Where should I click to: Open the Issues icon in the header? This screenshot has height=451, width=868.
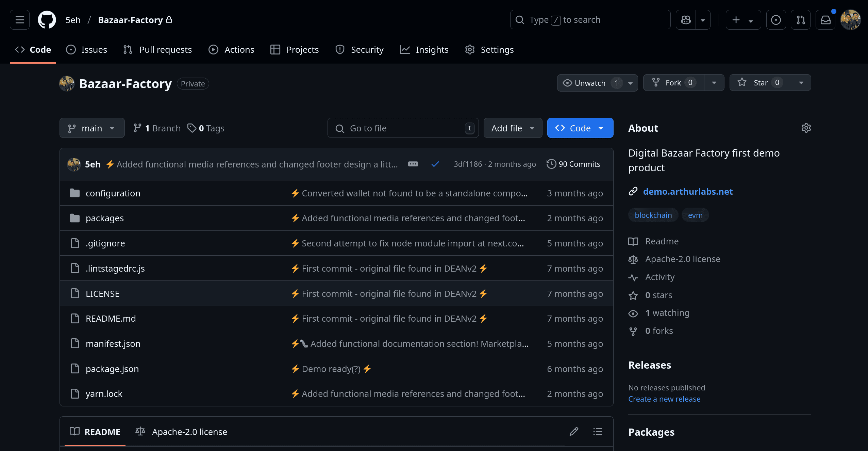(x=776, y=20)
